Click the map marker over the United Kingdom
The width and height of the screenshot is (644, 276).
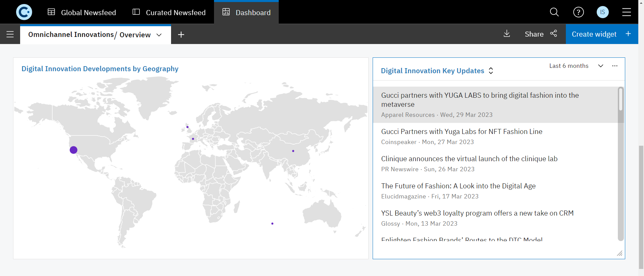[x=187, y=127]
